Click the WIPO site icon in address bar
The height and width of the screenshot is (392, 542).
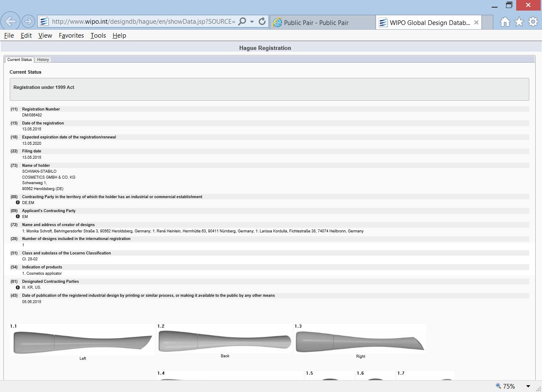click(x=44, y=21)
